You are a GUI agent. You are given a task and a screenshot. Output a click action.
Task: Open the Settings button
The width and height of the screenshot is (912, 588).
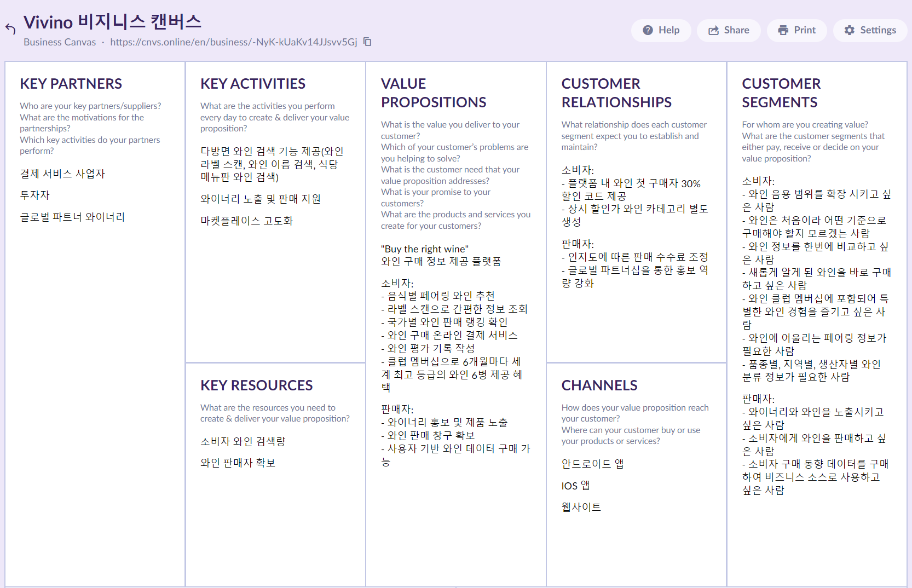(870, 30)
